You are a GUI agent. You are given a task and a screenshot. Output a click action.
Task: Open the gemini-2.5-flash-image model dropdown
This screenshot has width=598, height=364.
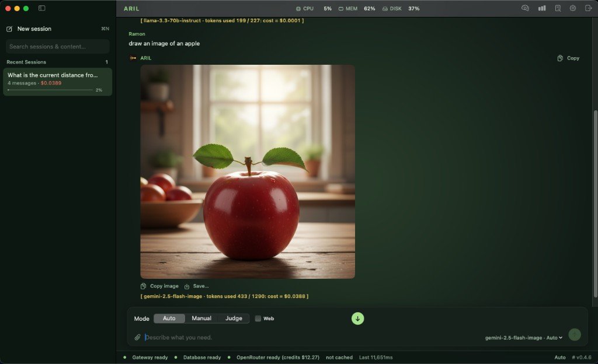tap(524, 338)
